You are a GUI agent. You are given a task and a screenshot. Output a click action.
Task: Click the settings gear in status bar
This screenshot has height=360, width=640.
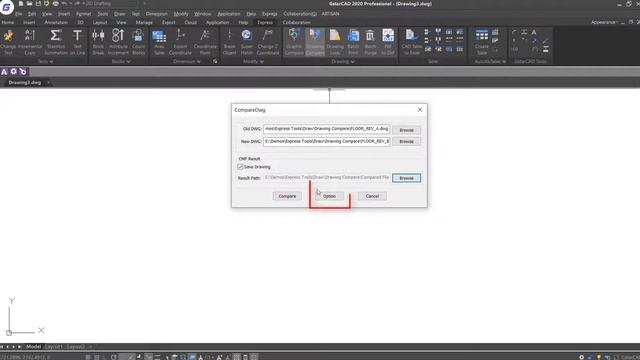[581, 357]
